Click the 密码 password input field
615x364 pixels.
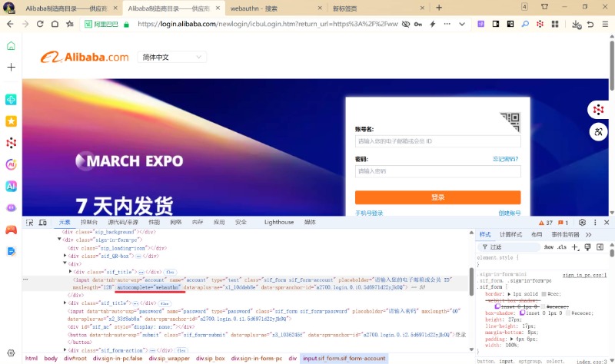pos(437,171)
